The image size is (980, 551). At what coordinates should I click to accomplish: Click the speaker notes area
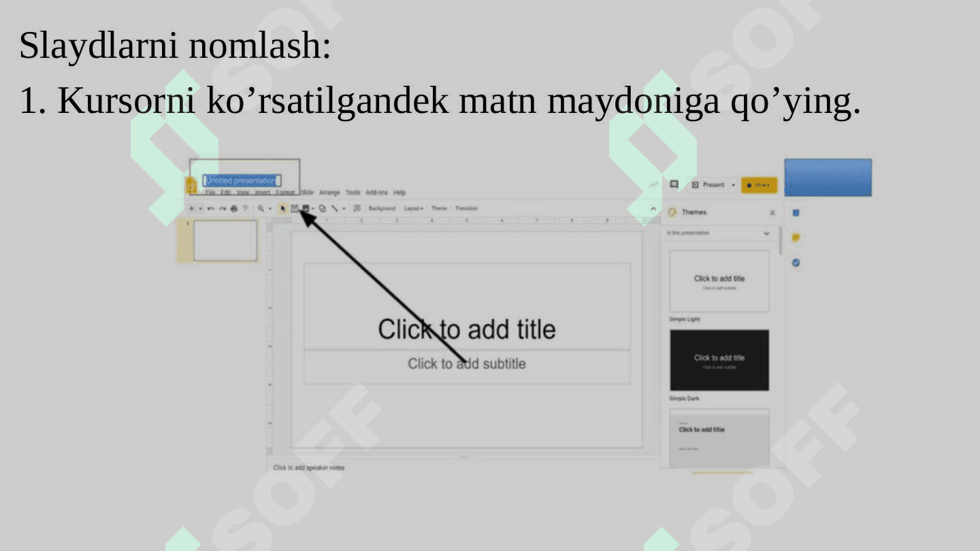[309, 468]
